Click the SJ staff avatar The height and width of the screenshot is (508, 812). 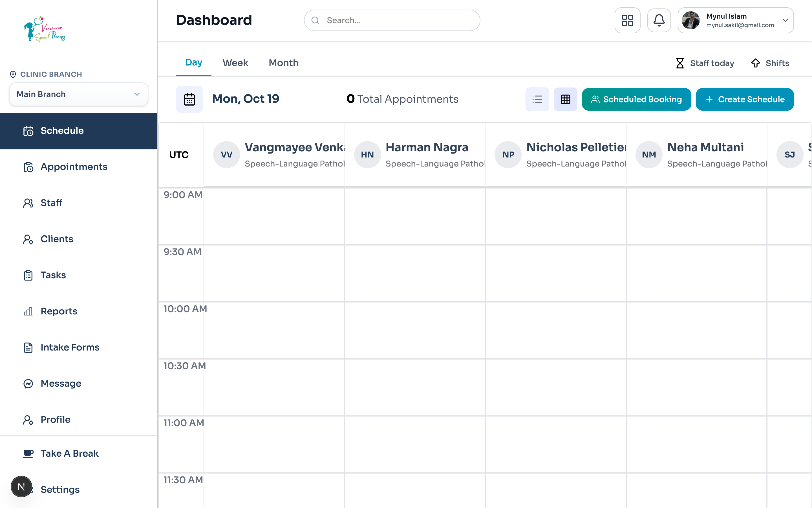[790, 155]
